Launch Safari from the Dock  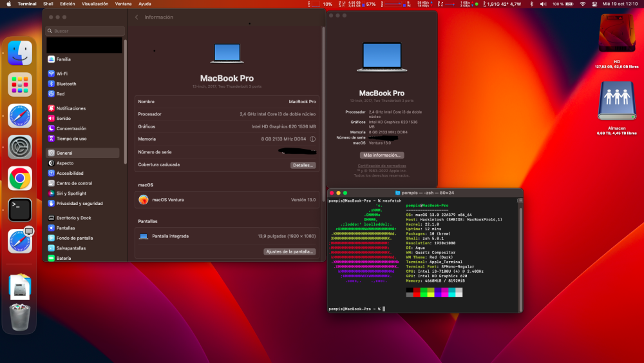[20, 115]
